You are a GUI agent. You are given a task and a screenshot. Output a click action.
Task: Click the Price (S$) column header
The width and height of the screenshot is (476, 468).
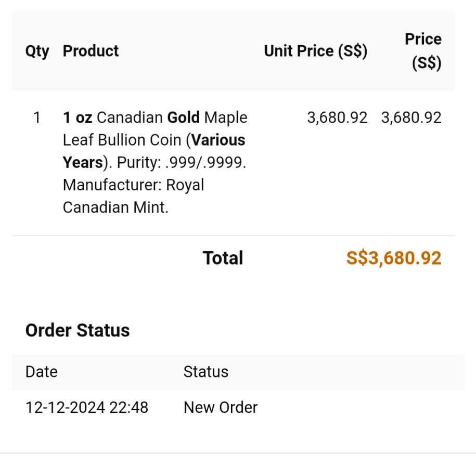point(423,51)
